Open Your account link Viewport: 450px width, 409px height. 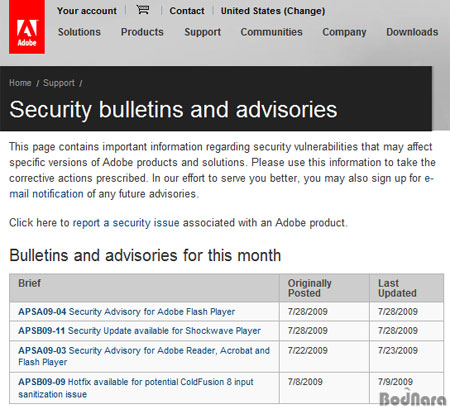(x=87, y=11)
